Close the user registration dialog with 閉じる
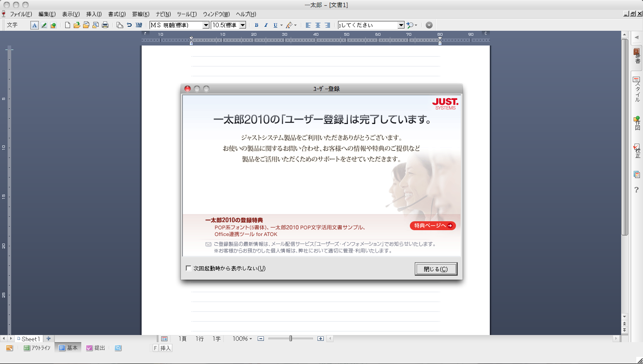Image resolution: width=643 pixels, height=364 pixels. pyautogui.click(x=436, y=269)
